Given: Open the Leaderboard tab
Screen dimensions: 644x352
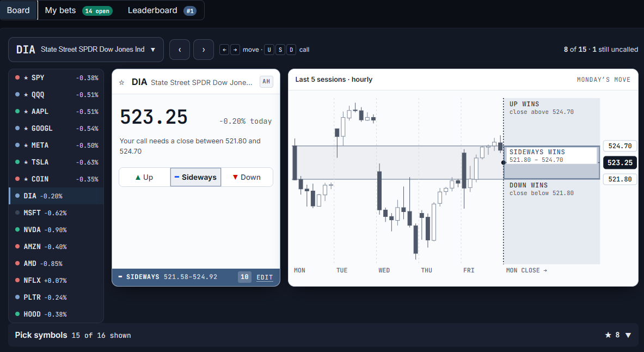Looking at the screenshot, I should coord(162,10).
